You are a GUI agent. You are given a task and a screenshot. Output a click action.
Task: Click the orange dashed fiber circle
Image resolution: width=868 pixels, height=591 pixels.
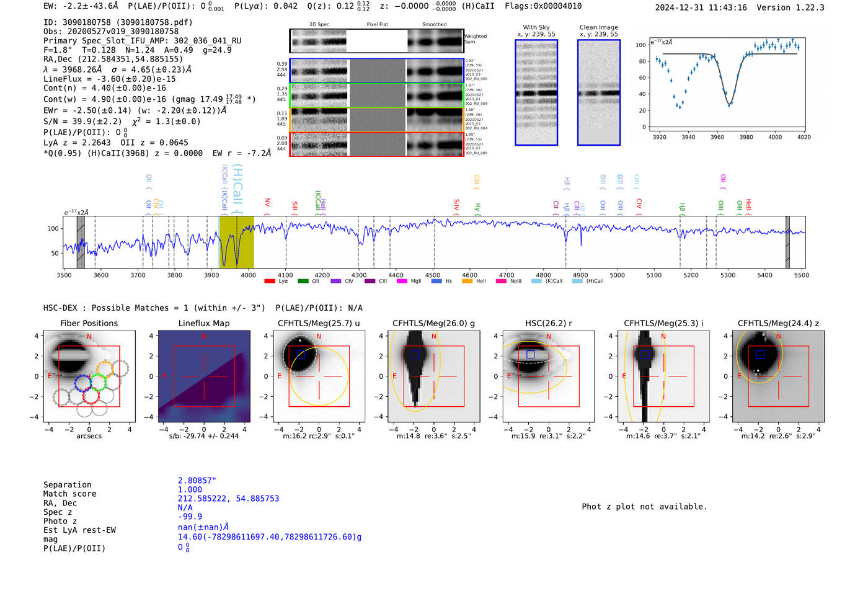105,368
